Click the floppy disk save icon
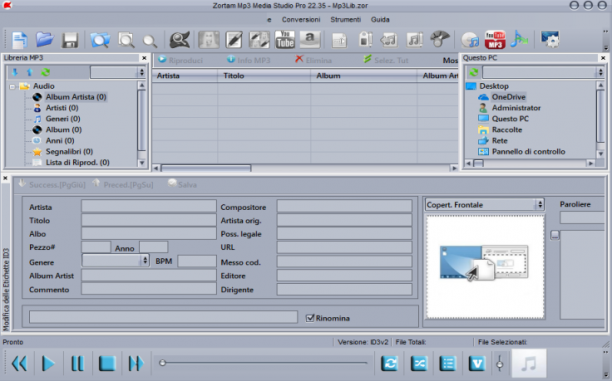 click(x=70, y=40)
